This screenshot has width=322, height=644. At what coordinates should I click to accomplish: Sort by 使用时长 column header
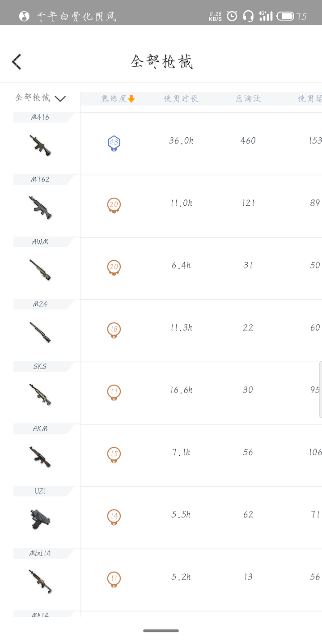181,99
